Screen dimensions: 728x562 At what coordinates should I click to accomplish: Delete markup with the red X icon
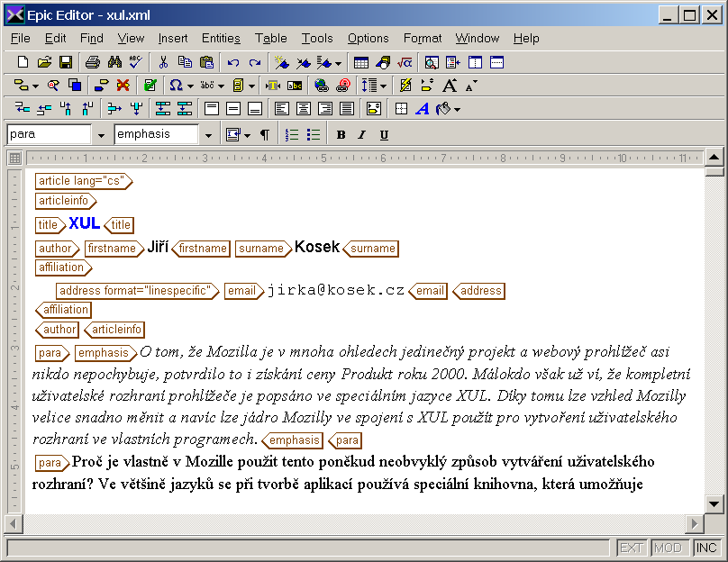click(123, 86)
